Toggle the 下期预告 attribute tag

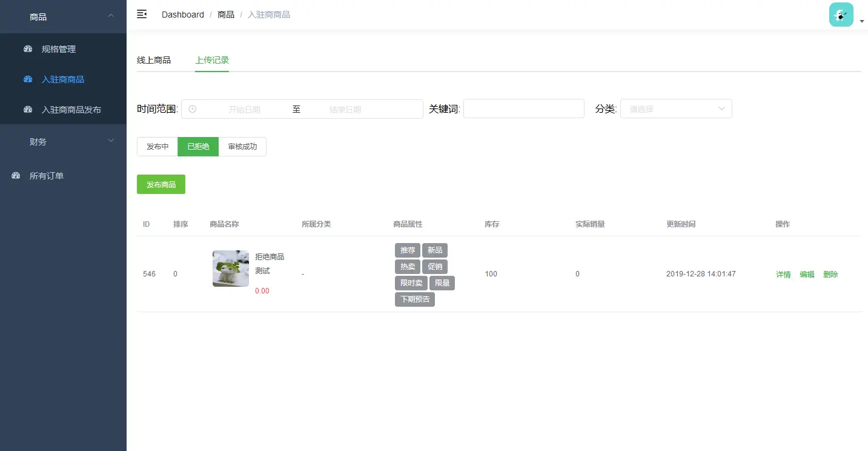click(x=415, y=299)
